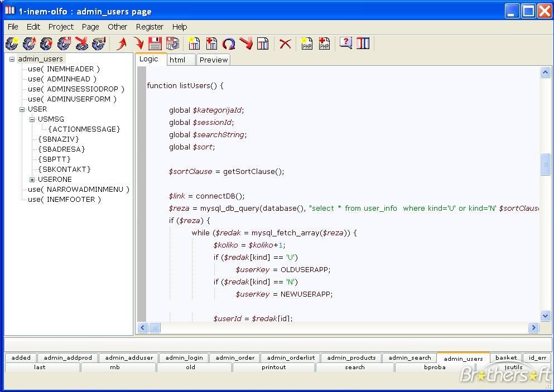Image resolution: width=554 pixels, height=392 pixels.
Task: Open the Project menu
Action: (61, 27)
